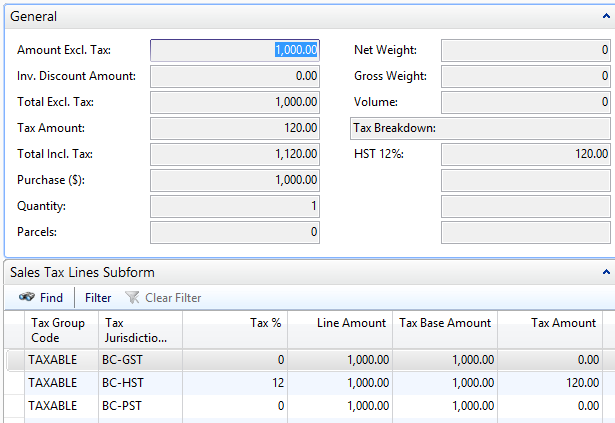615x423 pixels.
Task: Click the Purchase ($) field
Action: (x=235, y=180)
